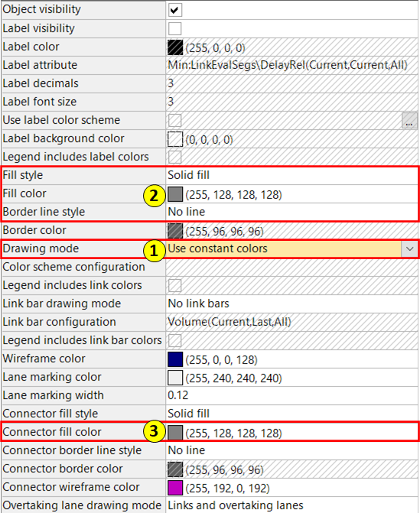Open the Connector border color swatch

click(x=175, y=469)
